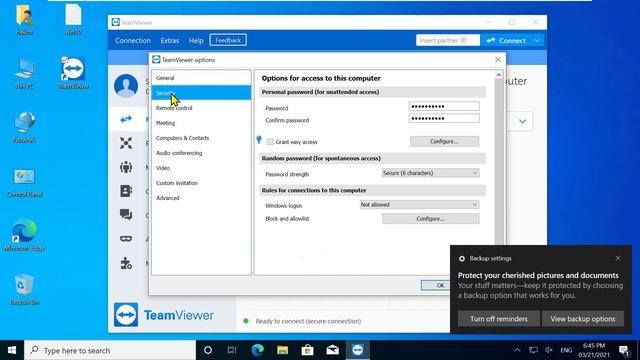
Task: Open TeamViewer desktop shortcut icon
Action: 73,73
